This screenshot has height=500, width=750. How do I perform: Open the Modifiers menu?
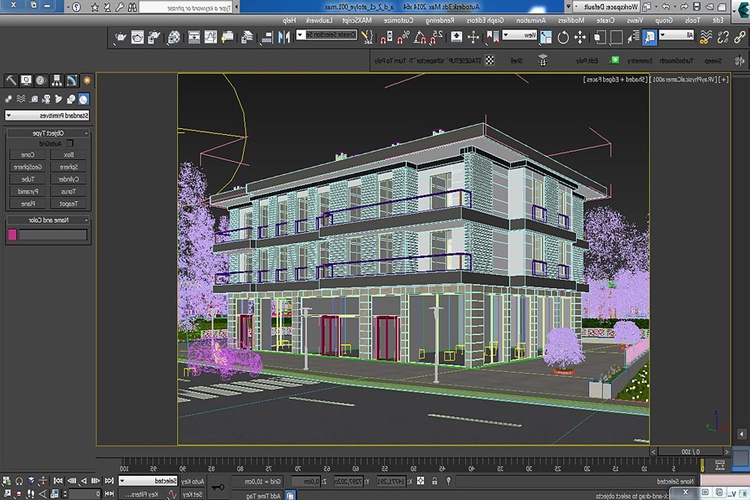coord(571,21)
